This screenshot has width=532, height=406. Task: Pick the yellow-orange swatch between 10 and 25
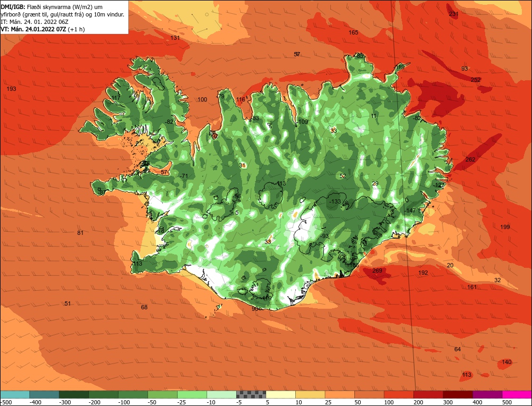310,394
